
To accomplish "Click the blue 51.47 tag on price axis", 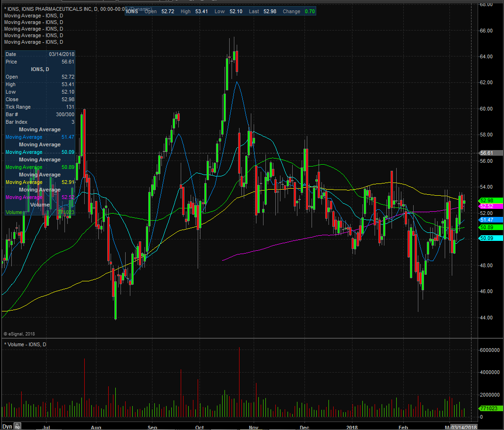I will (x=491, y=220).
